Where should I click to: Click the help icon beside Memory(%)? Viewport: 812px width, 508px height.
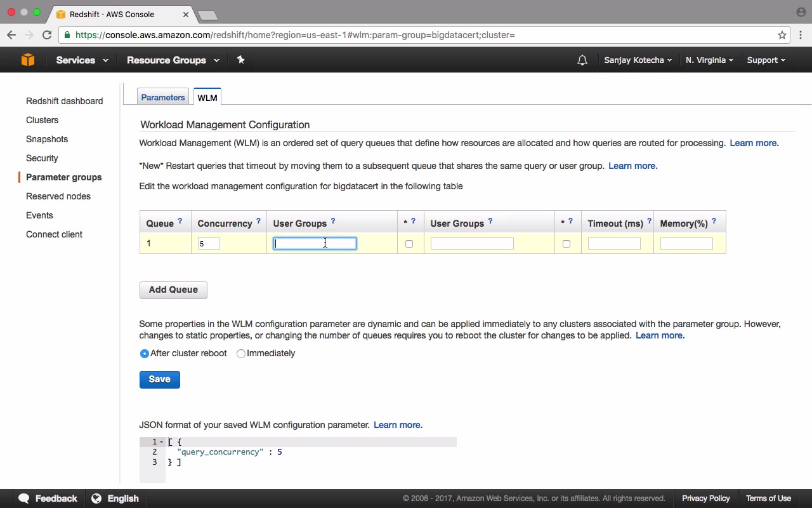(x=714, y=221)
